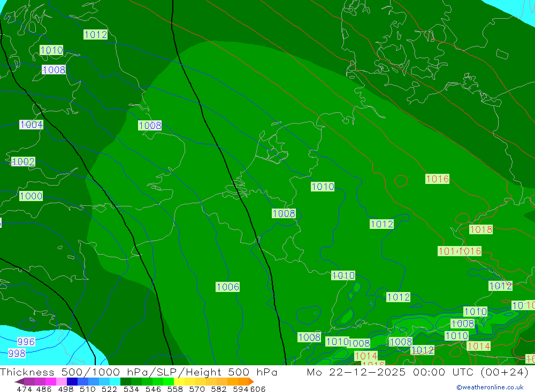Click the 1004 isobar label
This screenshot has height=392, width=535.
[x=32, y=125]
